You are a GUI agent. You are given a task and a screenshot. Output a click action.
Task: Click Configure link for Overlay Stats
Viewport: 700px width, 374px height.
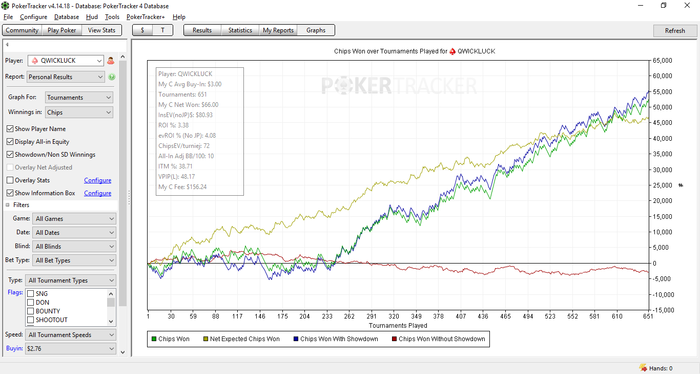[x=98, y=180]
